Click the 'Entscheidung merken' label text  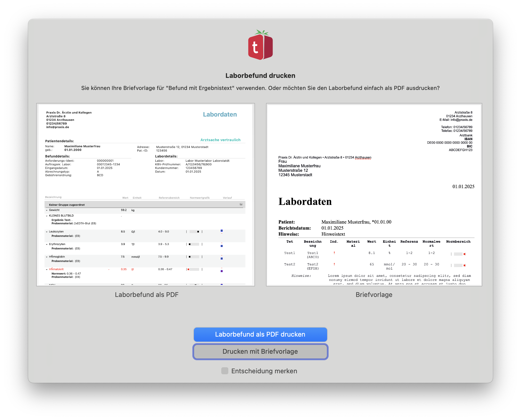coord(264,371)
